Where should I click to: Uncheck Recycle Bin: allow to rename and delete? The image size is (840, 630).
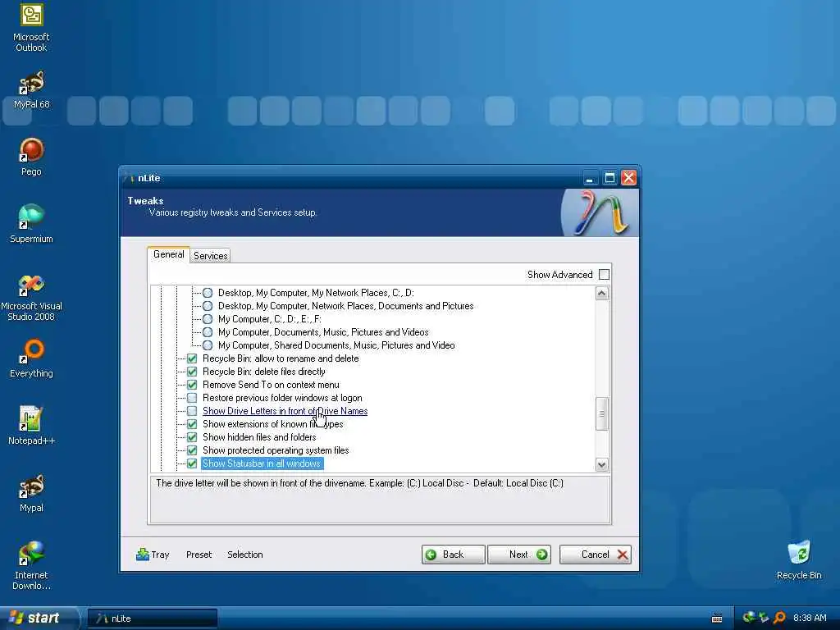(192, 358)
